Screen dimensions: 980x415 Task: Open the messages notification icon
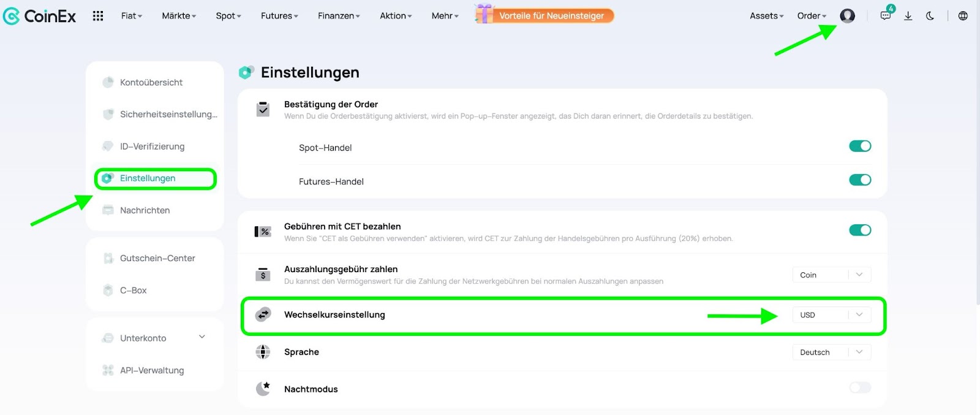886,16
